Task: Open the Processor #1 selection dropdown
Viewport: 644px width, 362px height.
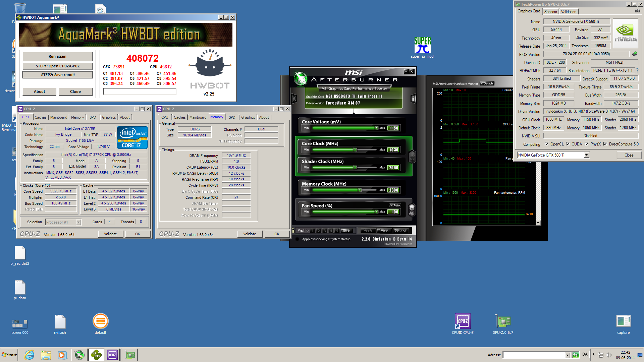Action: tap(78, 222)
